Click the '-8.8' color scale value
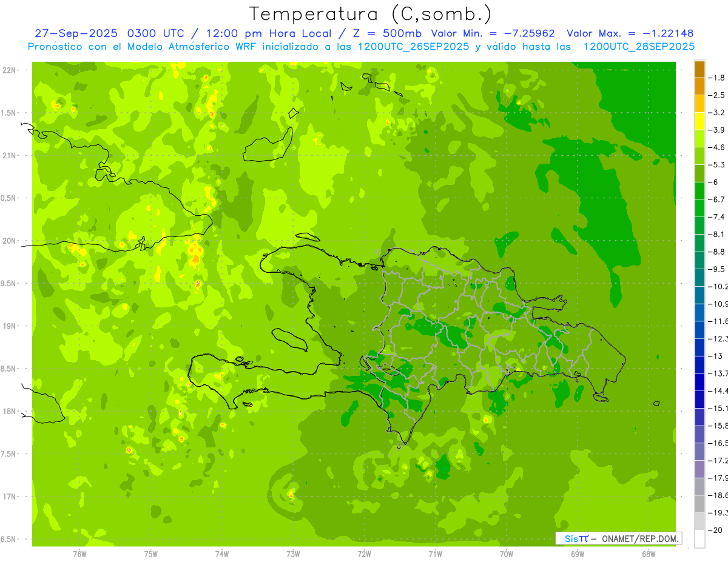Screen dimensions: 728x562 point(718,252)
